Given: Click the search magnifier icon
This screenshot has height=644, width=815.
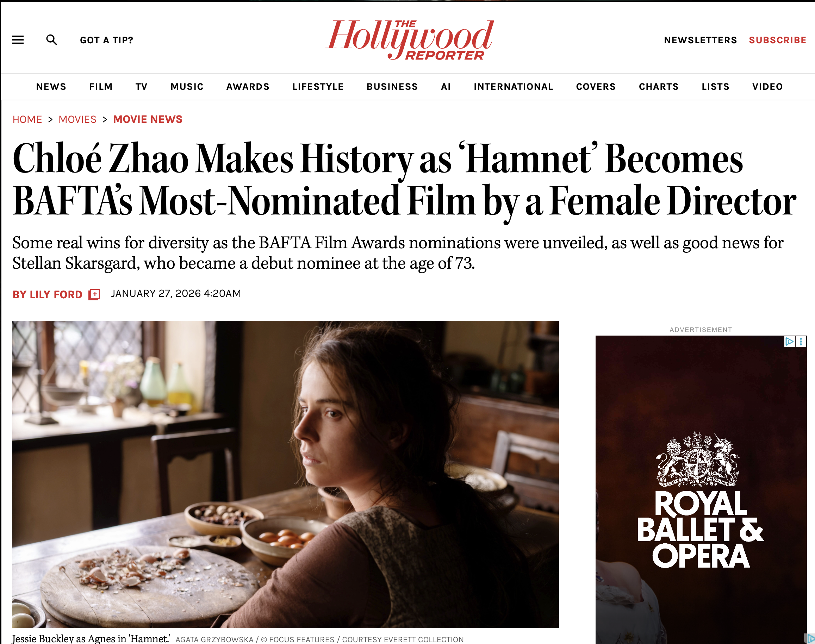Looking at the screenshot, I should (x=52, y=40).
